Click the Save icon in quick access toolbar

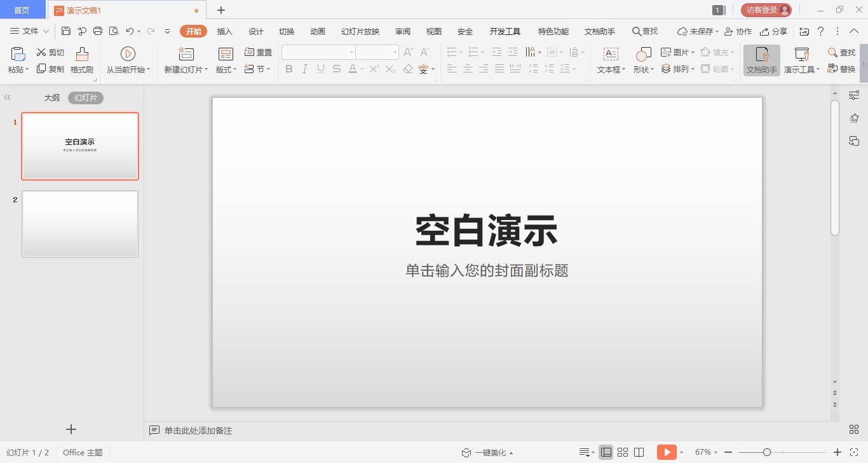tap(66, 31)
